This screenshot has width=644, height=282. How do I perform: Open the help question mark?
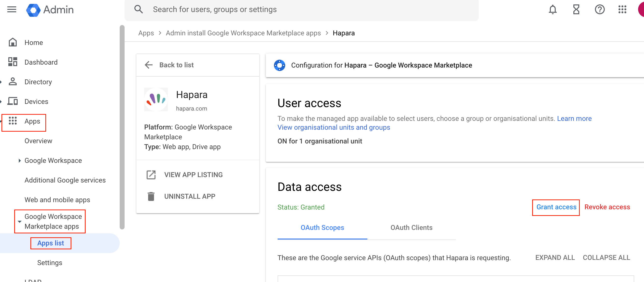click(600, 10)
